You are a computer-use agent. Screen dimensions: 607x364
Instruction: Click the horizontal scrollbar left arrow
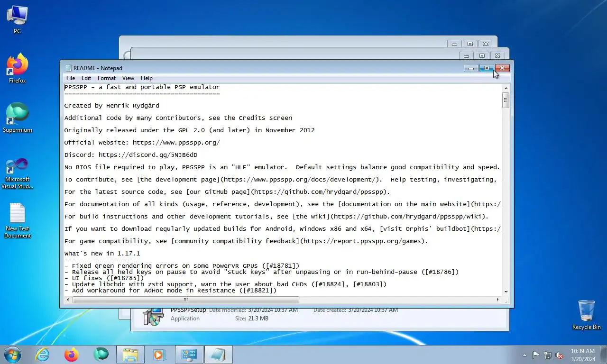68,300
